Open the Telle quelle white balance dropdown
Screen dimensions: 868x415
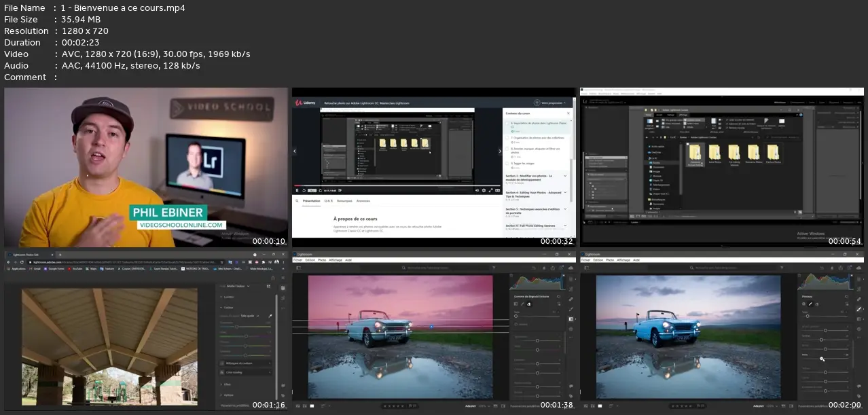click(251, 316)
